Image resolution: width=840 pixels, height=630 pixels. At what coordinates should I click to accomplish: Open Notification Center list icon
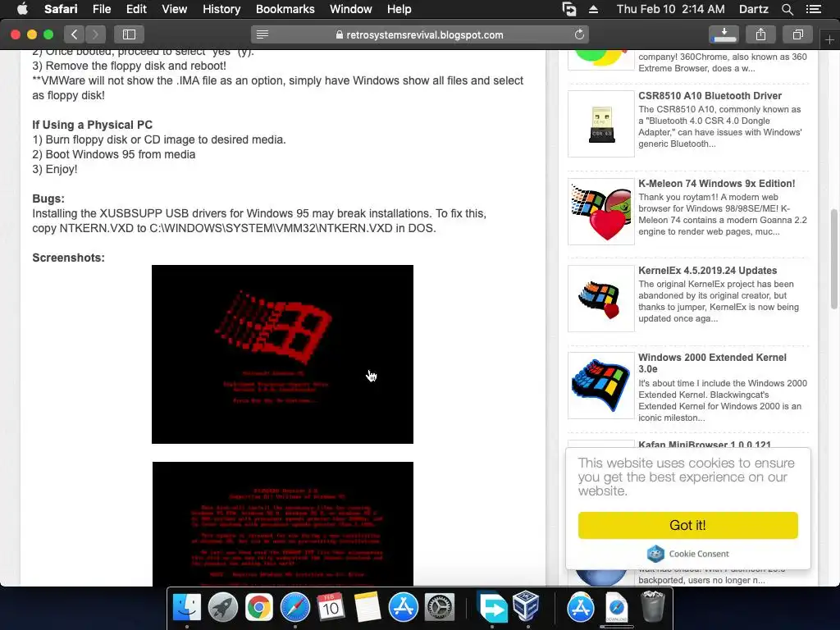click(x=813, y=9)
